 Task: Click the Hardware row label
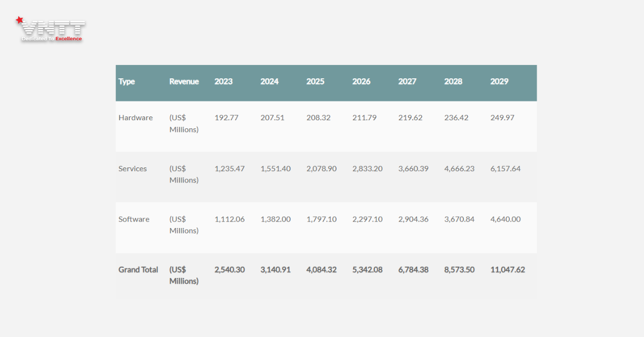click(x=135, y=118)
